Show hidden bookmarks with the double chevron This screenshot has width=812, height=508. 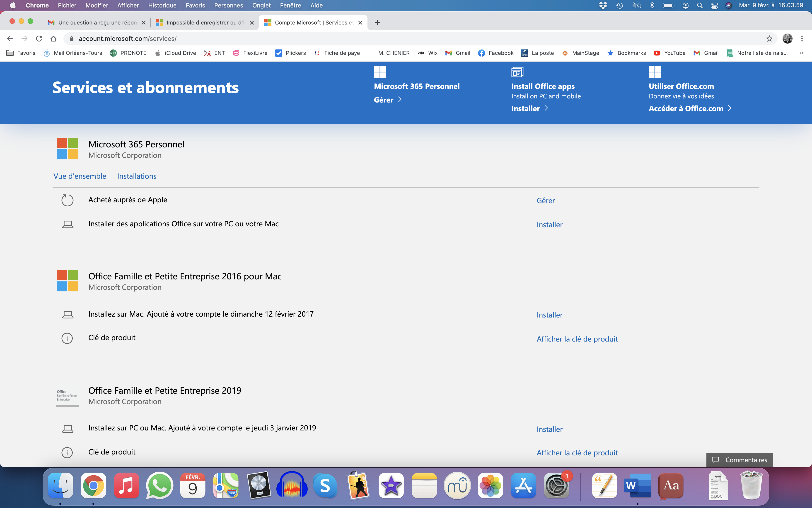click(801, 53)
